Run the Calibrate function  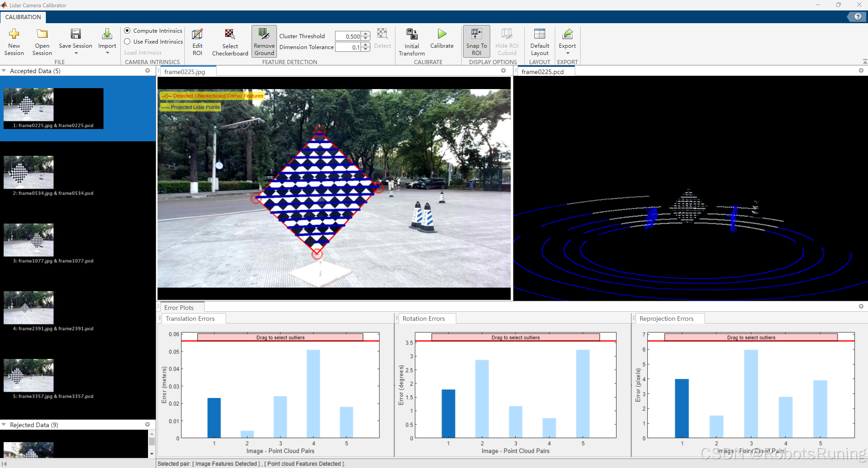coord(442,41)
